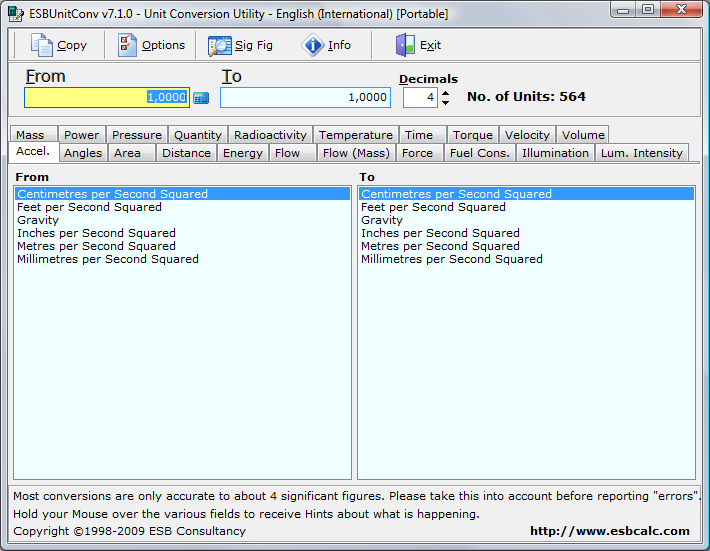Image resolution: width=710 pixels, height=551 pixels.
Task: Open the Distance tab
Action: (x=187, y=153)
